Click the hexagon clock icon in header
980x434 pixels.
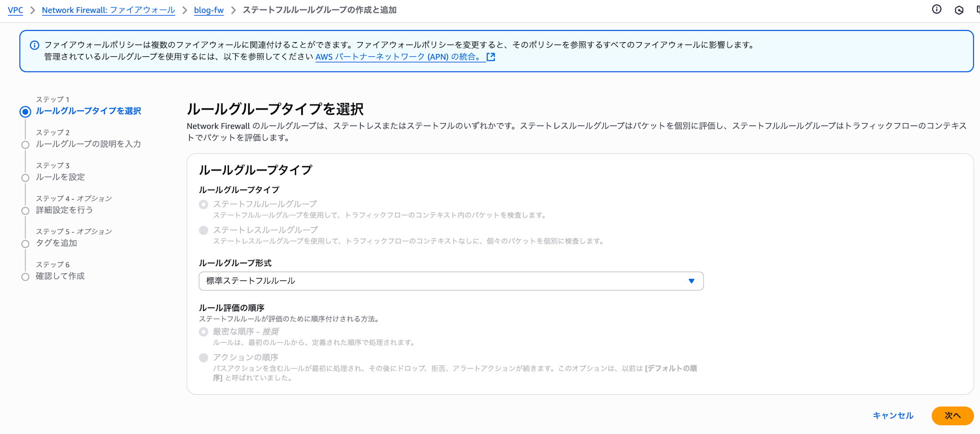[959, 10]
